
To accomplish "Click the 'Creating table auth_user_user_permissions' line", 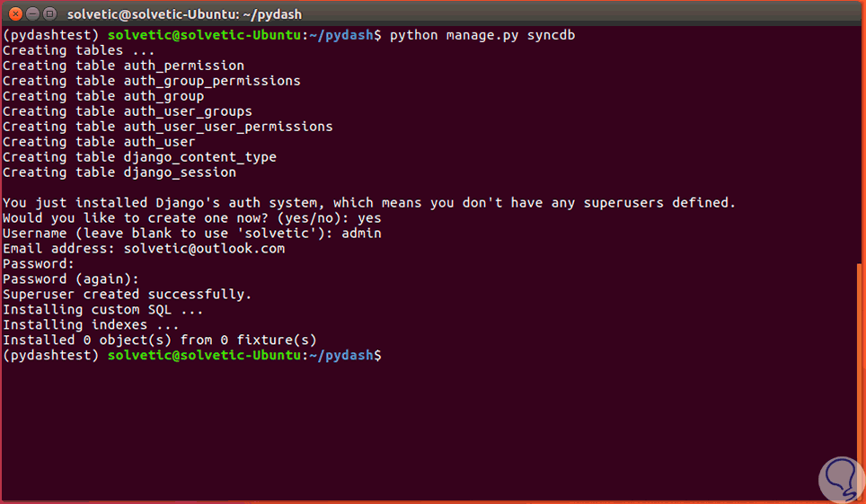I will click(167, 127).
